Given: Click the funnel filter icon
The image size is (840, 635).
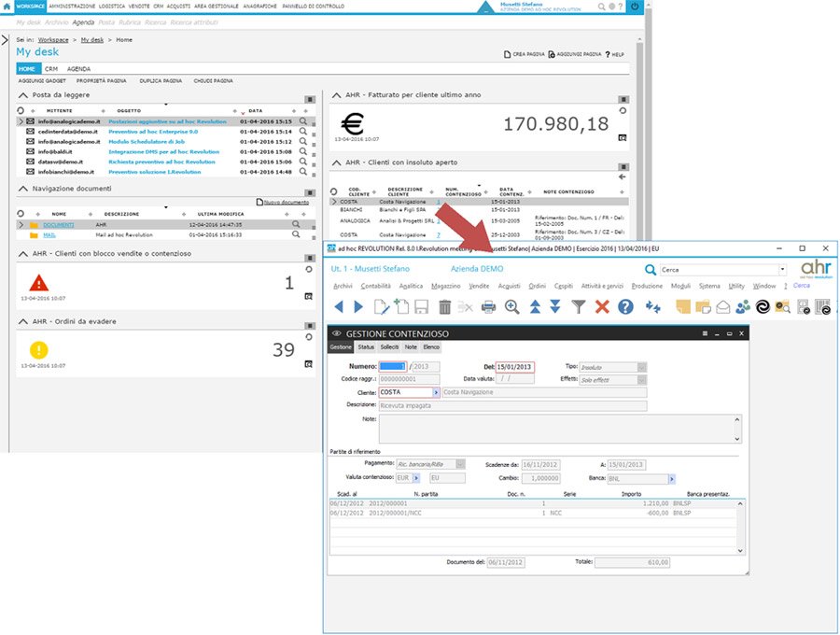Looking at the screenshot, I should (x=579, y=307).
